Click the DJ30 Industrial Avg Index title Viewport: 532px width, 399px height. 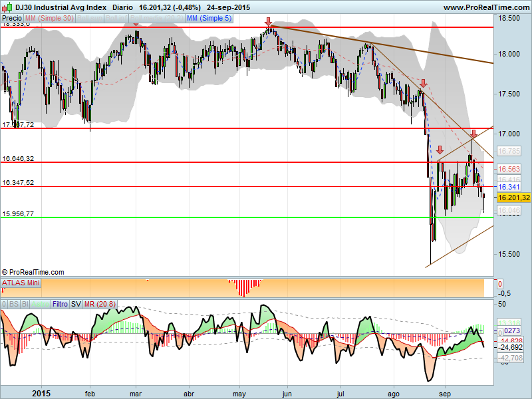point(61,7)
